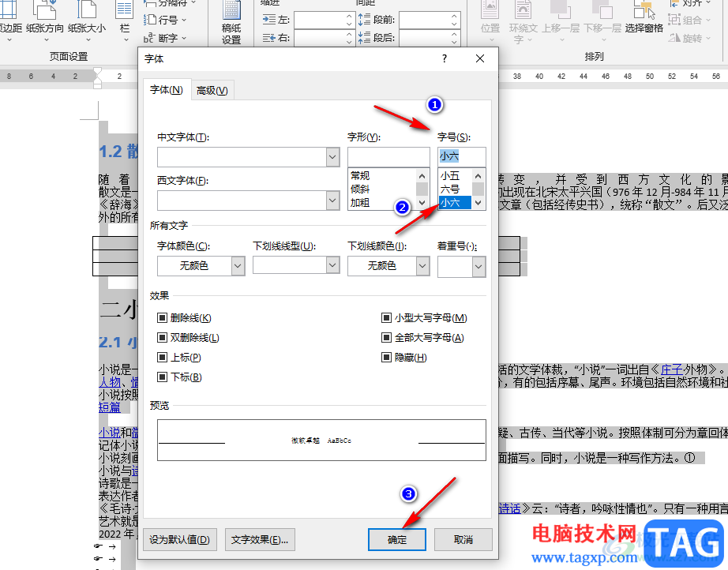The image size is (728, 570).
Task: Toggle the Subscript (下标) checkbox
Action: pyautogui.click(x=162, y=377)
